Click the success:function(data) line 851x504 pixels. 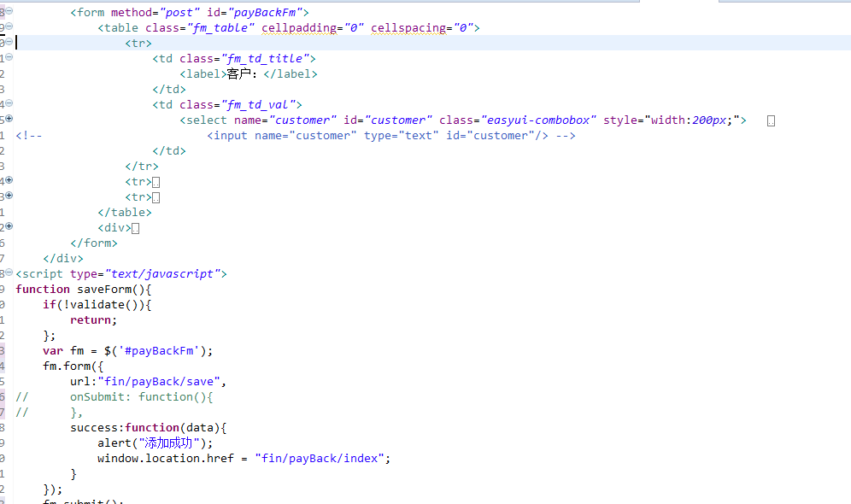[148, 428]
